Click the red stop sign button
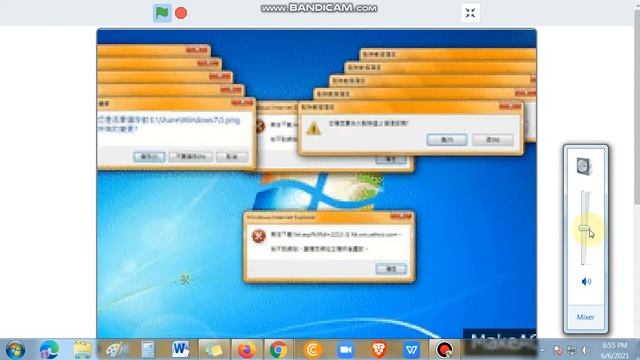The height and width of the screenshot is (360, 640). coord(181,13)
